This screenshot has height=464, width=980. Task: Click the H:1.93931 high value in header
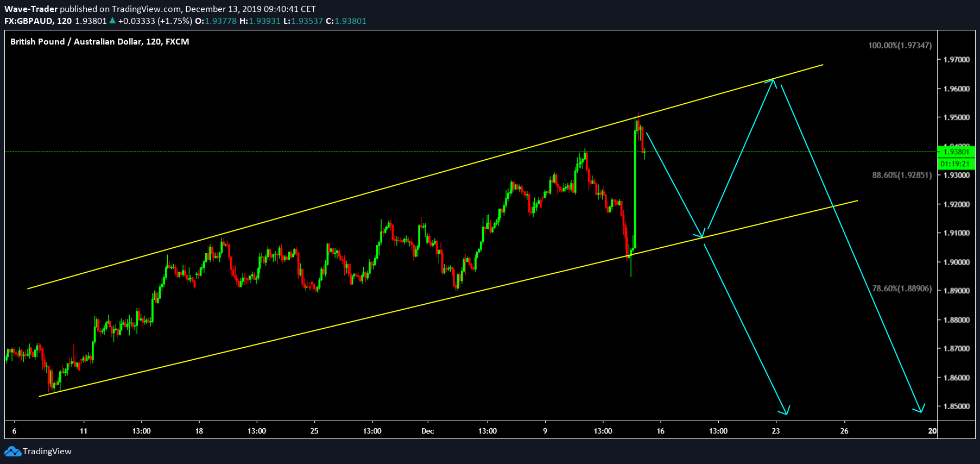(260, 21)
